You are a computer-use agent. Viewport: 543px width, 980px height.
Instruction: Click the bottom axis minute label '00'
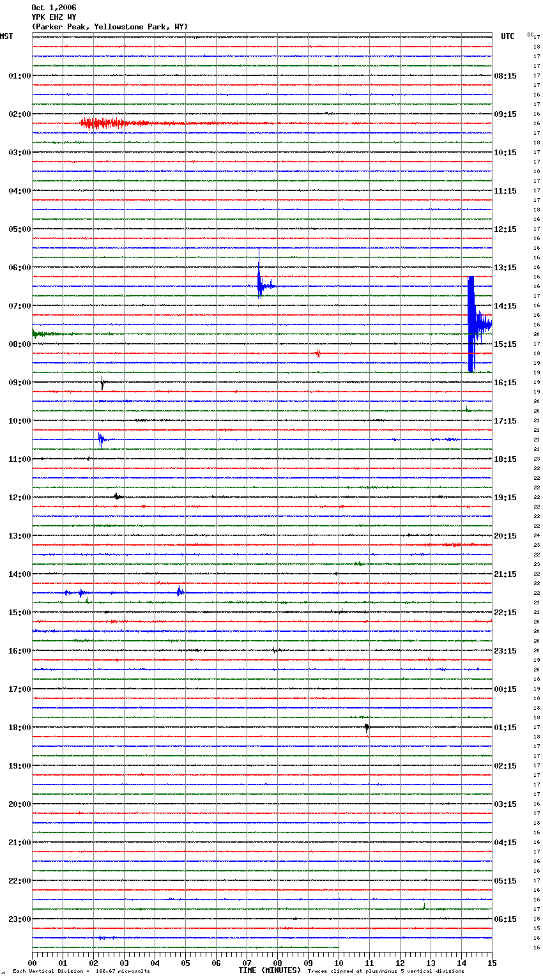tap(32, 963)
